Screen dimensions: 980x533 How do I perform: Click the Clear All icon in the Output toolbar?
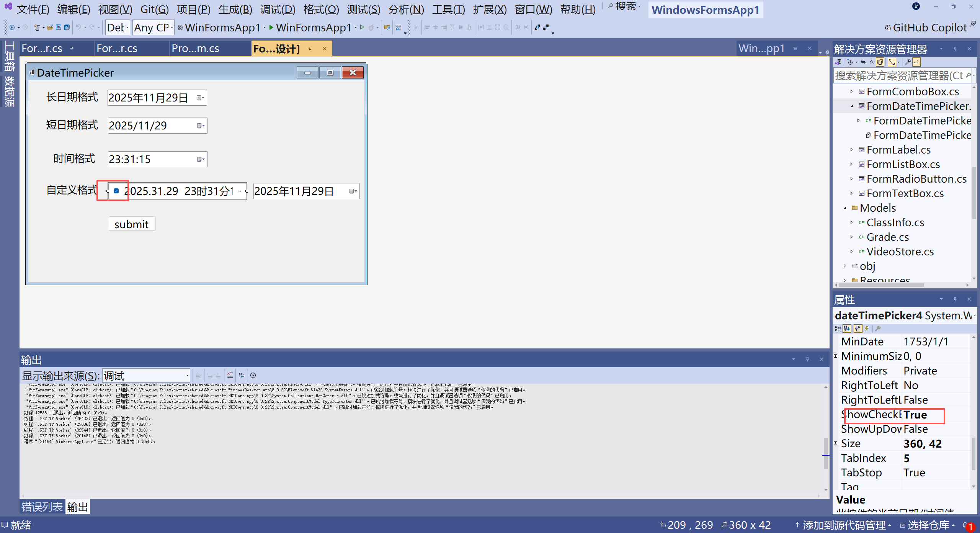coord(230,375)
